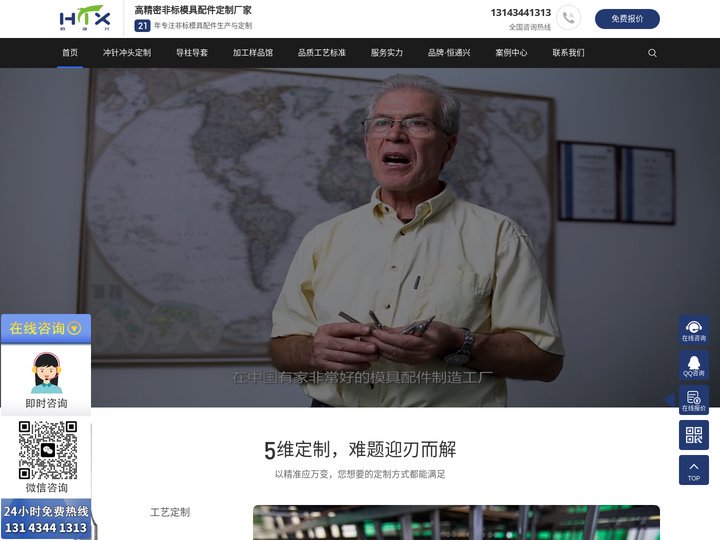Click the 即时咨询 label
720x540 pixels.
tap(46, 403)
